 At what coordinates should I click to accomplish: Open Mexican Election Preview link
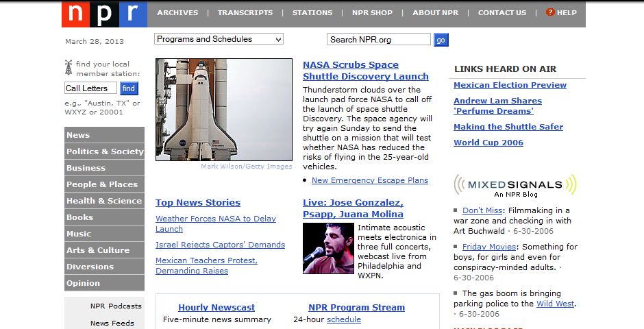tap(510, 85)
